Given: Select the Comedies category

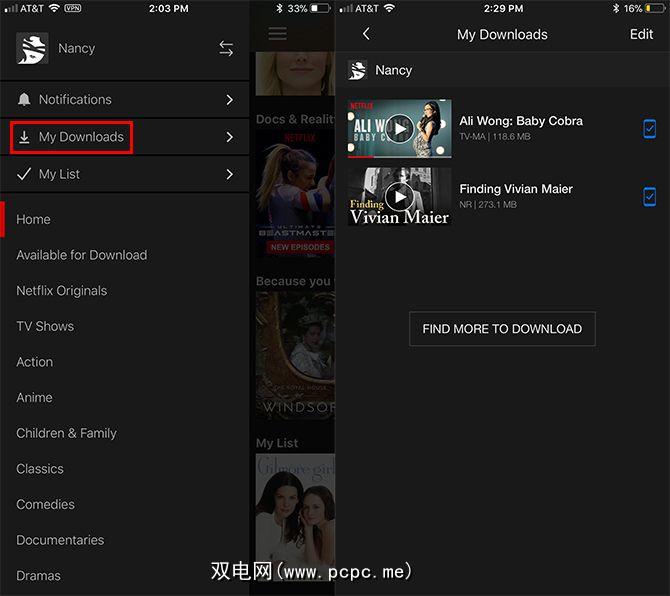Looking at the screenshot, I should [45, 504].
